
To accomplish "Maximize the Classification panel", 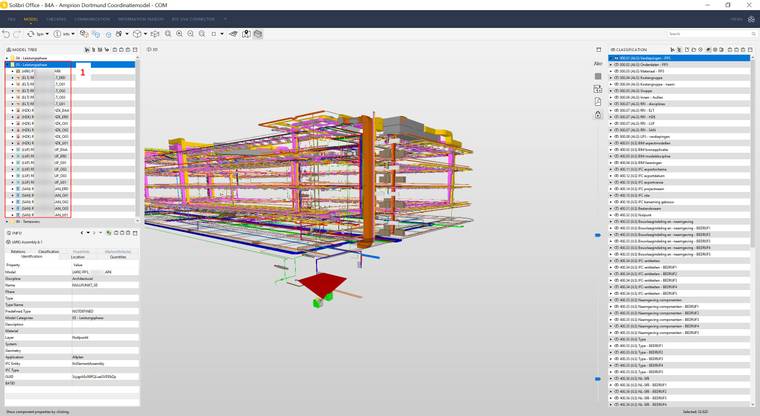I will pos(750,49).
